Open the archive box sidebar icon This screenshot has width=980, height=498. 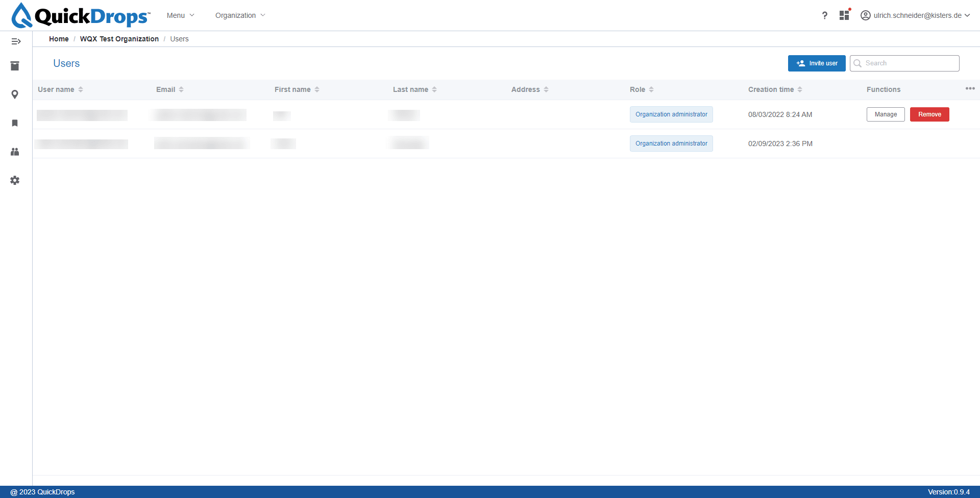coord(15,66)
